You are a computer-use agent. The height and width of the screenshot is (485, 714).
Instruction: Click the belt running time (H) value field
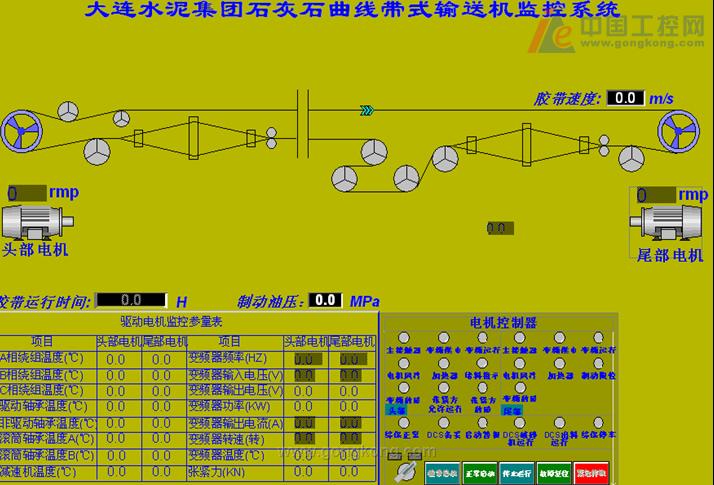[131, 300]
